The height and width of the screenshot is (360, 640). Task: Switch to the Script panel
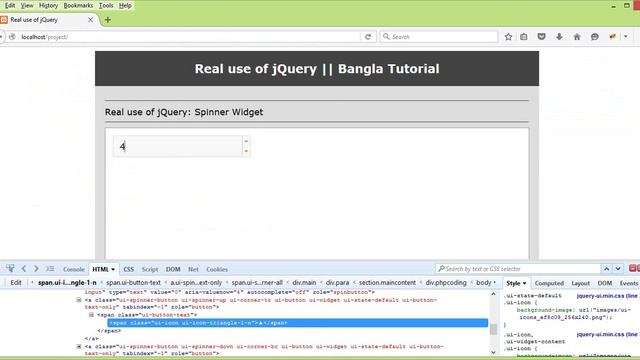150,269
